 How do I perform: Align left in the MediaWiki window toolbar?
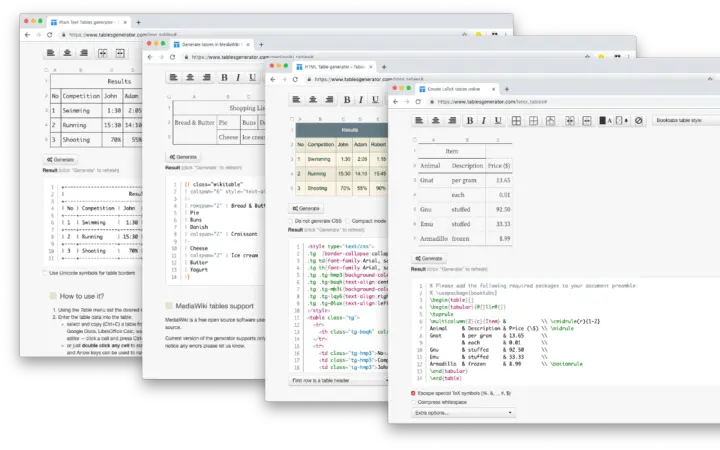[173, 77]
